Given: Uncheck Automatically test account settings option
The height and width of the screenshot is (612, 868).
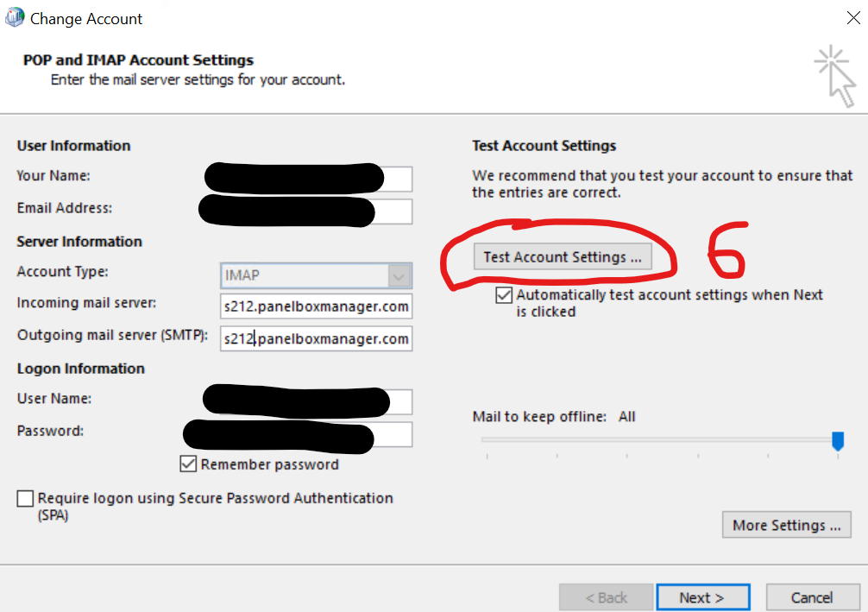Looking at the screenshot, I should coord(504,296).
